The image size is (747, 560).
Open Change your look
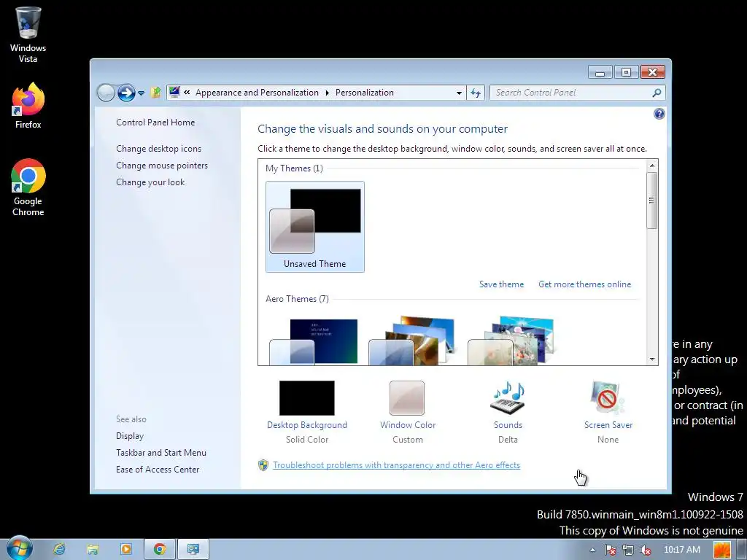tap(150, 182)
